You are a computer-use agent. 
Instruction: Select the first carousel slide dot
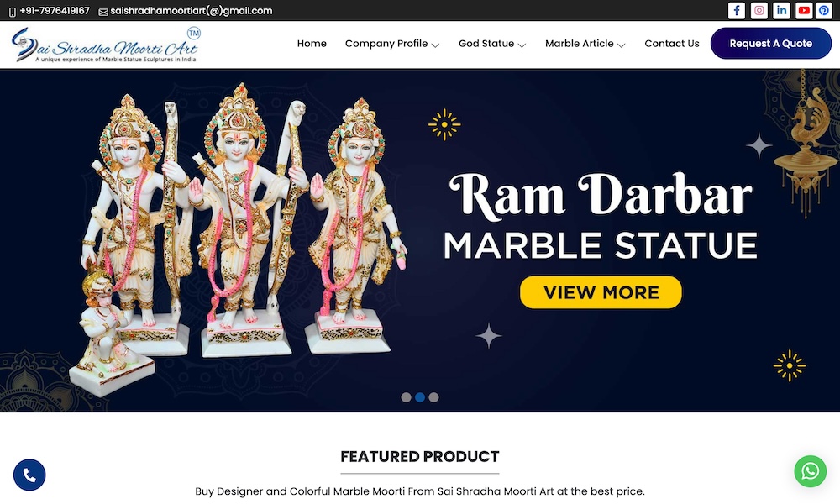[406, 397]
